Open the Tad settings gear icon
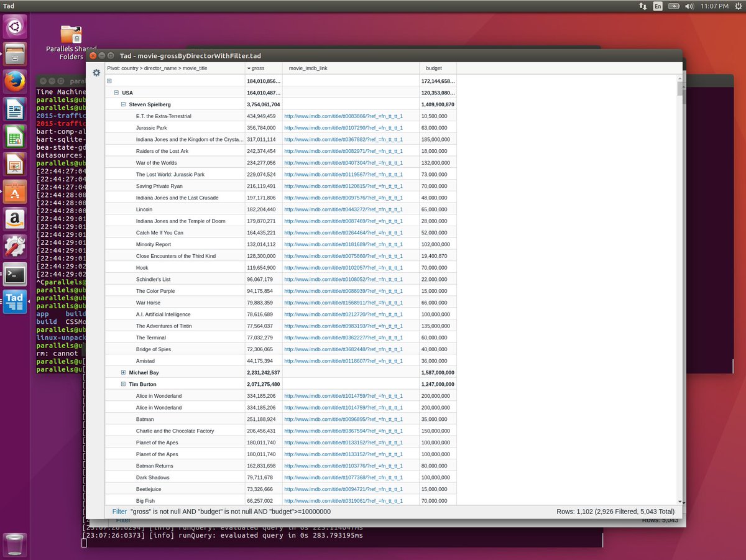 96,73
